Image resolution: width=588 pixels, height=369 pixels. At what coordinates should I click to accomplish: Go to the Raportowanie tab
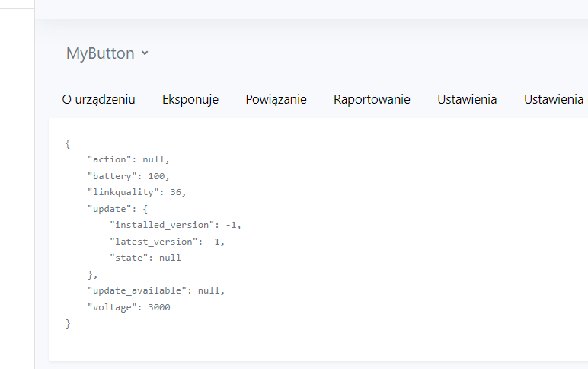tap(372, 99)
